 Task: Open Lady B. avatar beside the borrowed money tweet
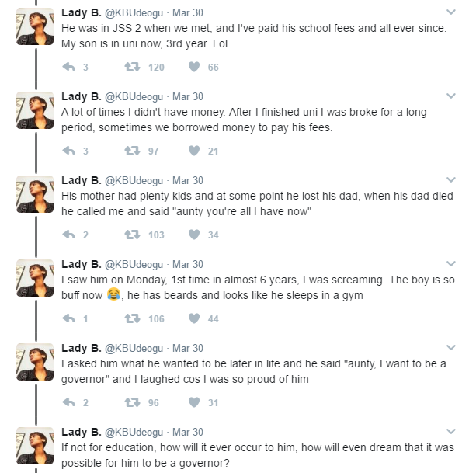35,110
